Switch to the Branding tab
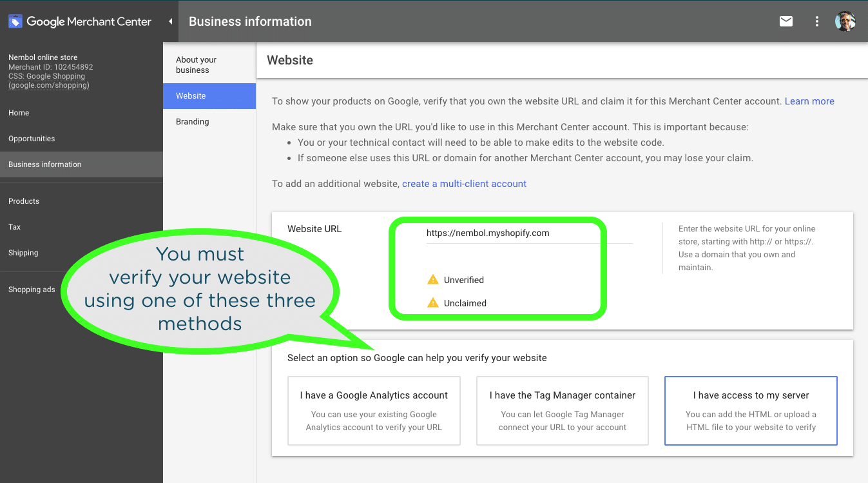Image resolution: width=868 pixels, height=483 pixels. [209, 122]
